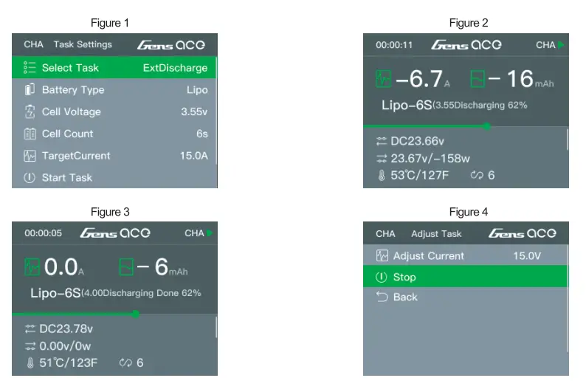This screenshot has width=586, height=392.
Task: Click the 3.55v cell voltage value
Action: point(194,112)
